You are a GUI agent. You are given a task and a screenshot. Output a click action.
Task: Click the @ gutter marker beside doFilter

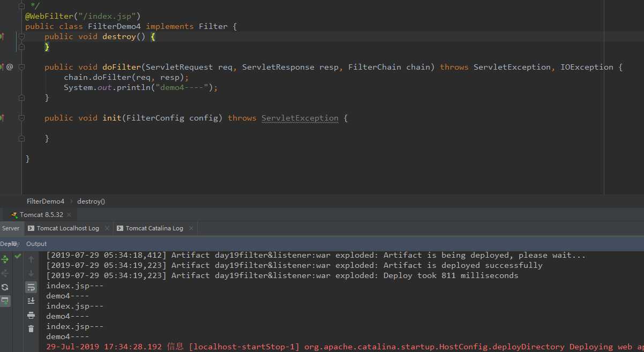pyautogui.click(x=10, y=67)
